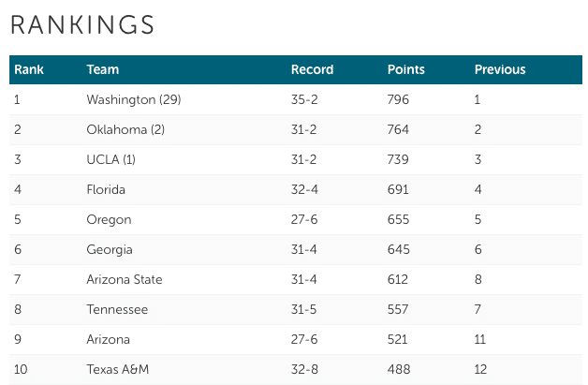Select the Washington (29) team name
The height and width of the screenshot is (385, 588).
click(134, 99)
